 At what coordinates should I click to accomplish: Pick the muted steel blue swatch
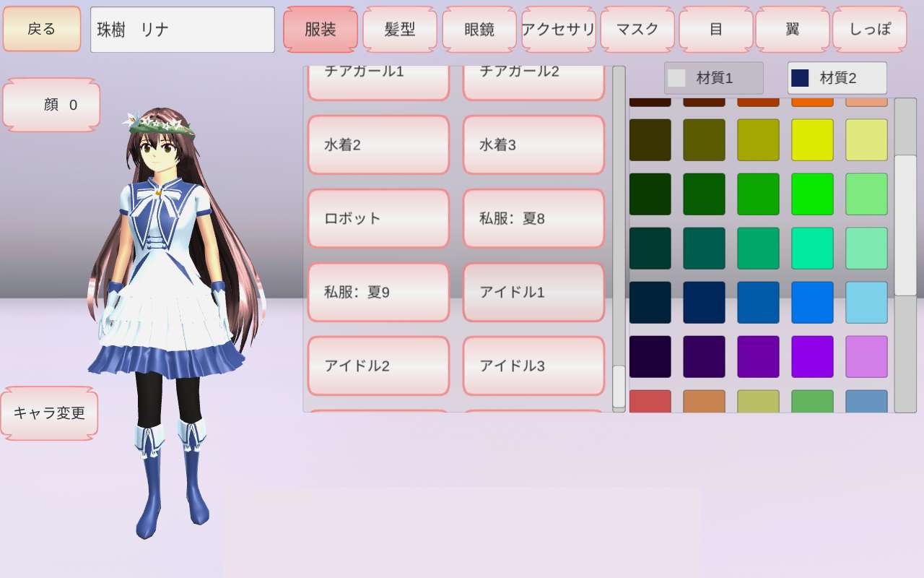point(867,402)
